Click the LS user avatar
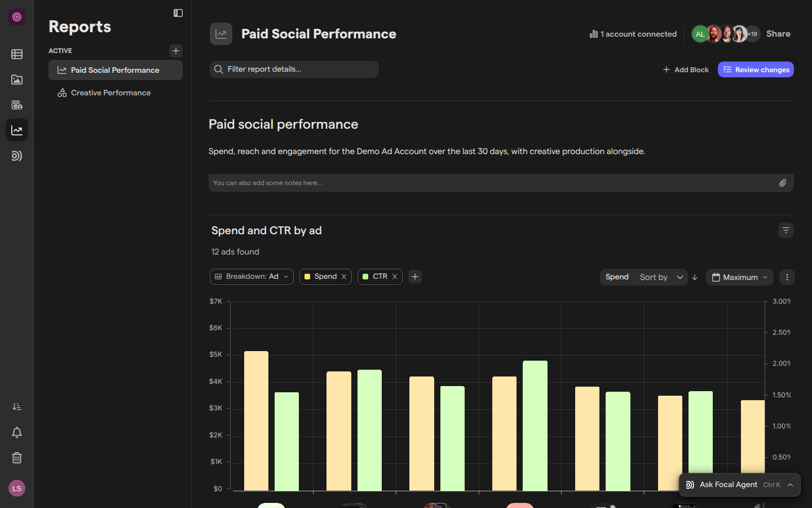Image resolution: width=812 pixels, height=508 pixels. pos(17,488)
